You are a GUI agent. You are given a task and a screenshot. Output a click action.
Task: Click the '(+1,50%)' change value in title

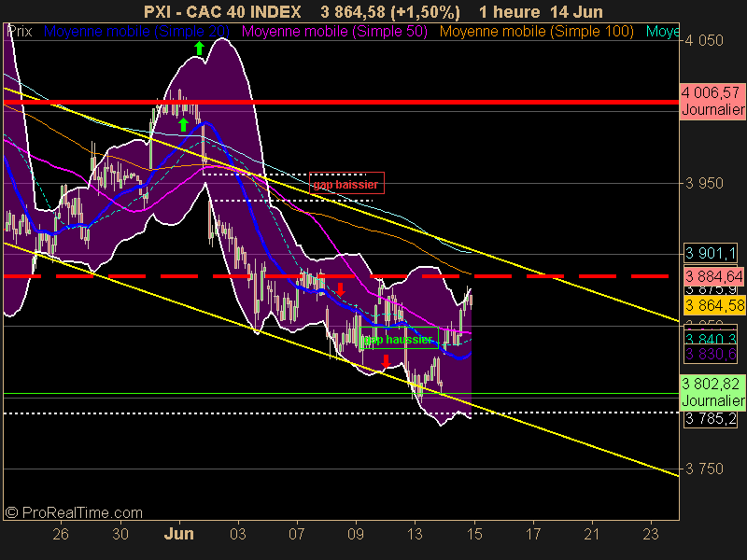tap(426, 12)
